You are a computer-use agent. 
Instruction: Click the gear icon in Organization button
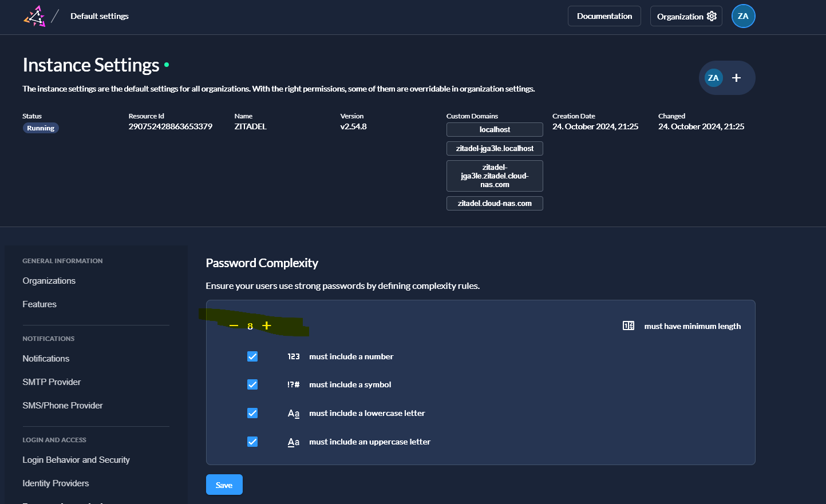tap(712, 16)
